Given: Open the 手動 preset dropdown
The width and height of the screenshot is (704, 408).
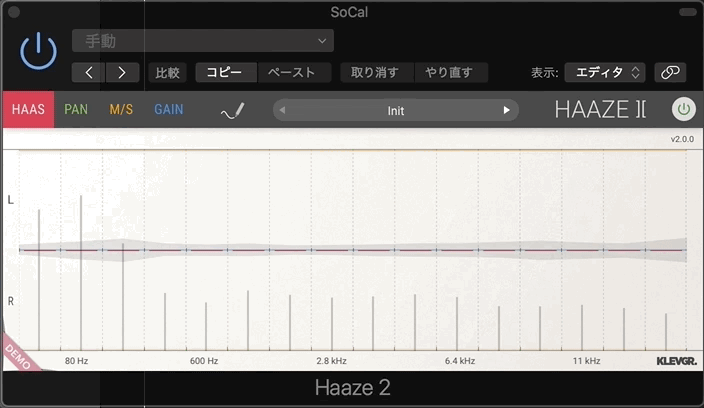Looking at the screenshot, I should click(202, 41).
